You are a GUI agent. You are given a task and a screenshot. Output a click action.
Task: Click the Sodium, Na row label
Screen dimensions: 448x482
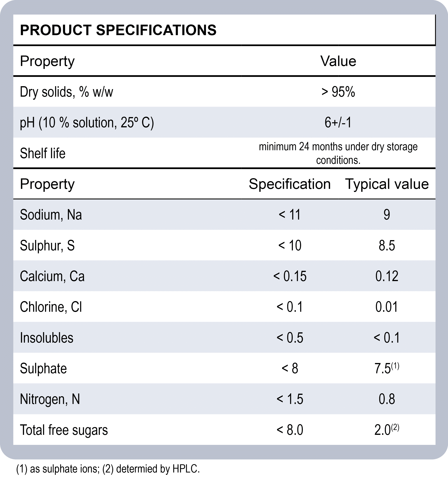(x=51, y=215)
